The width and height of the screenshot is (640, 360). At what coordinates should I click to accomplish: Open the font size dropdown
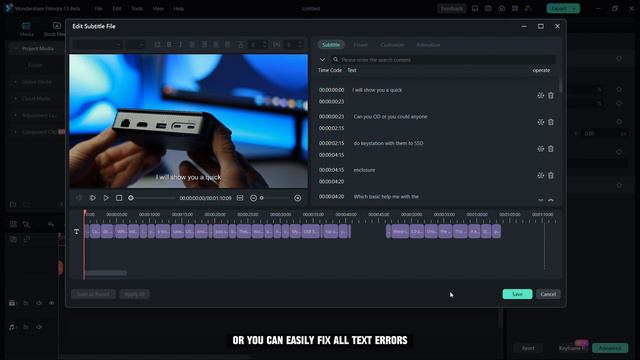click(x=135, y=44)
